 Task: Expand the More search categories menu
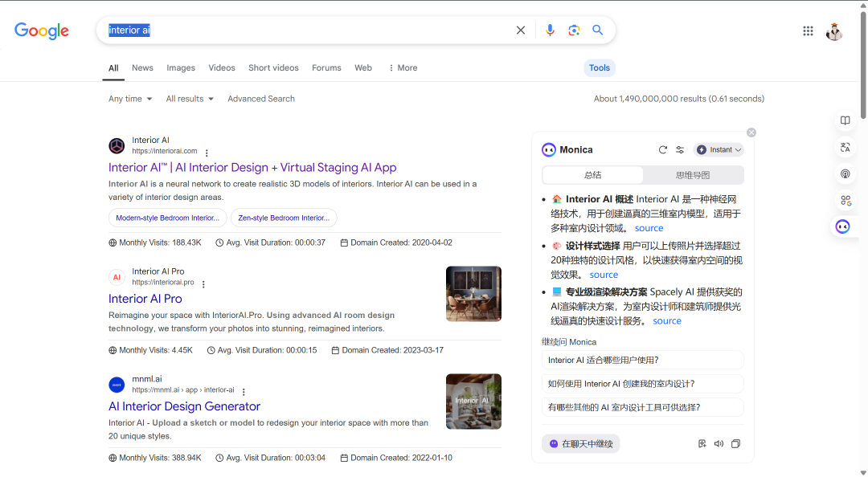(x=403, y=67)
